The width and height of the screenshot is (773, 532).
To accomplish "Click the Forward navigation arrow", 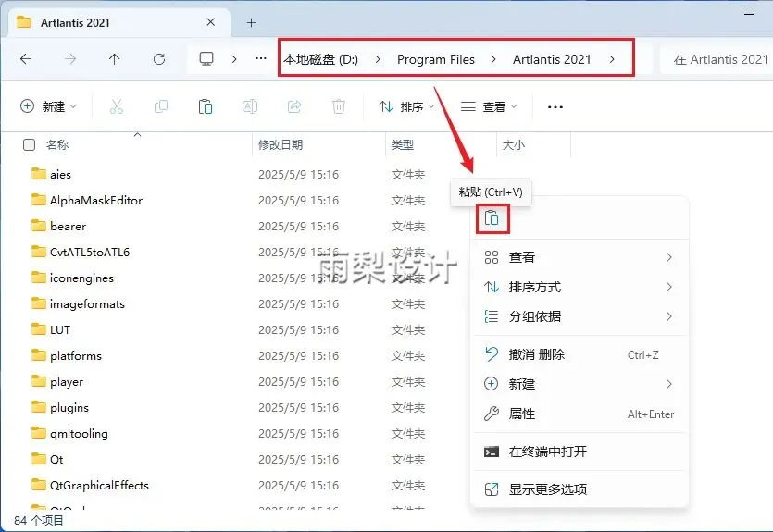I will pos(70,59).
